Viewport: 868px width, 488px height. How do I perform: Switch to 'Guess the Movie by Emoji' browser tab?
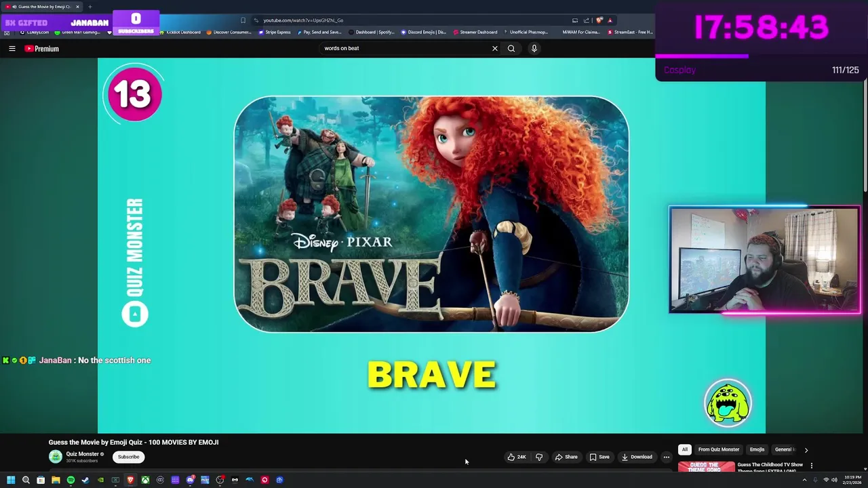(42, 7)
